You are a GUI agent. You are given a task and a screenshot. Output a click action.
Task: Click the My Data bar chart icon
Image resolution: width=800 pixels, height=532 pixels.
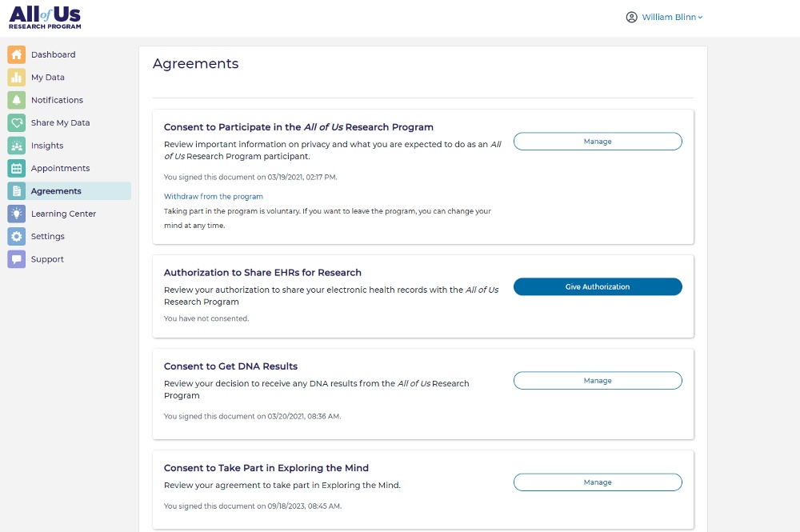(x=16, y=77)
